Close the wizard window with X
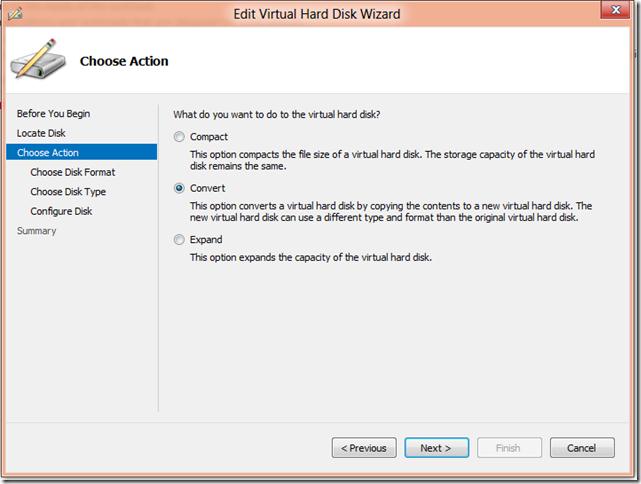Screen dimensions: 641x484 [x=616, y=10]
